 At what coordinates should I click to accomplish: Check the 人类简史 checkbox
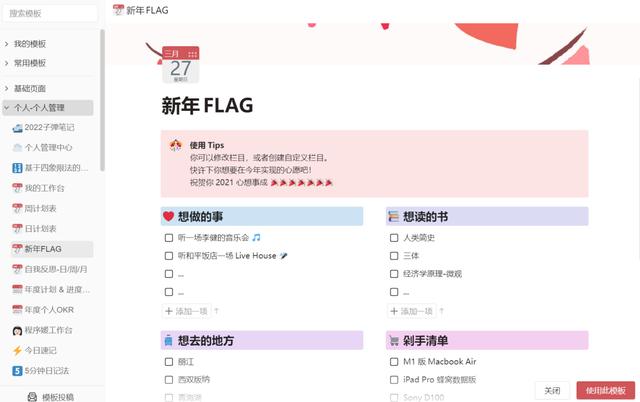point(394,238)
